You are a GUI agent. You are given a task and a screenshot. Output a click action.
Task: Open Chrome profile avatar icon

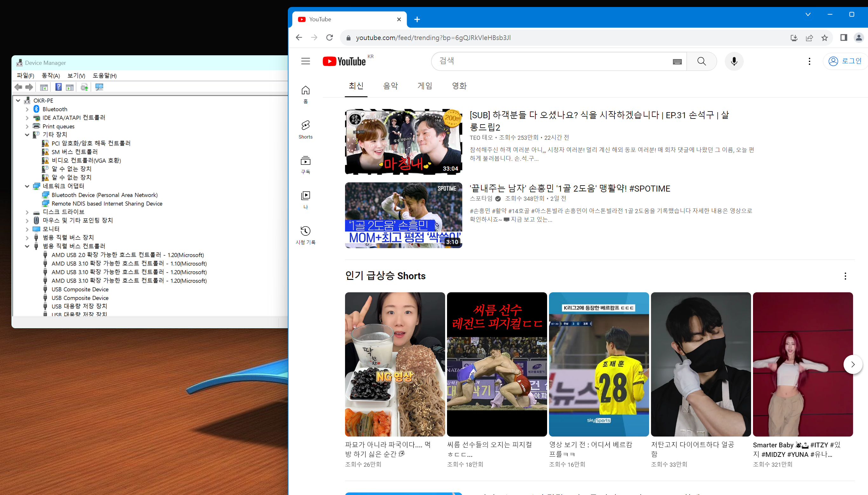859,37
